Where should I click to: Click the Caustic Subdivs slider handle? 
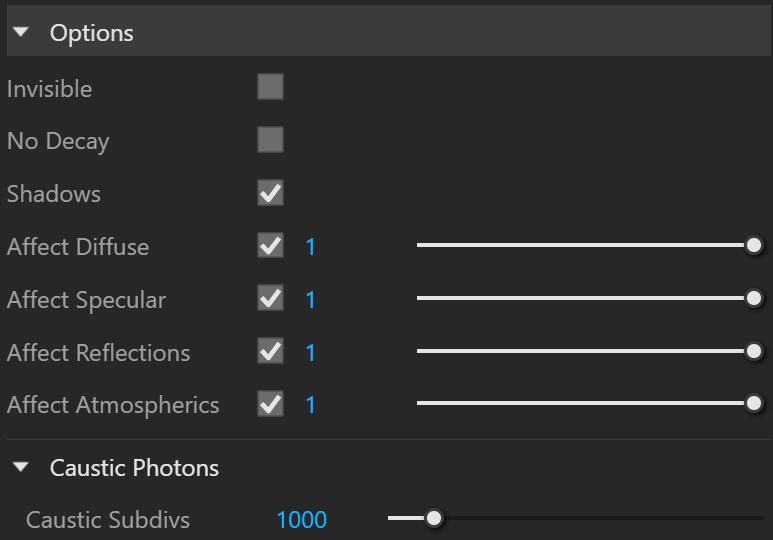(x=434, y=518)
